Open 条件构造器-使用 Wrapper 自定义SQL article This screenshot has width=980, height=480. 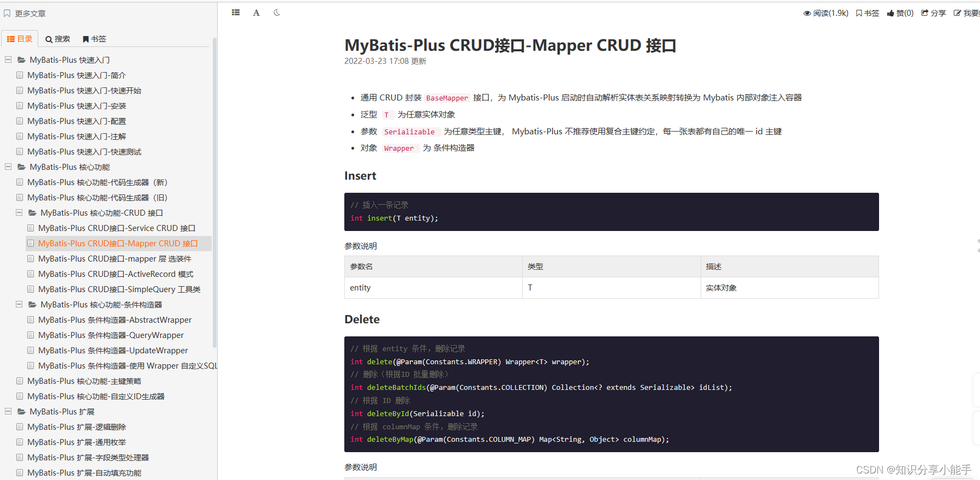tap(128, 366)
